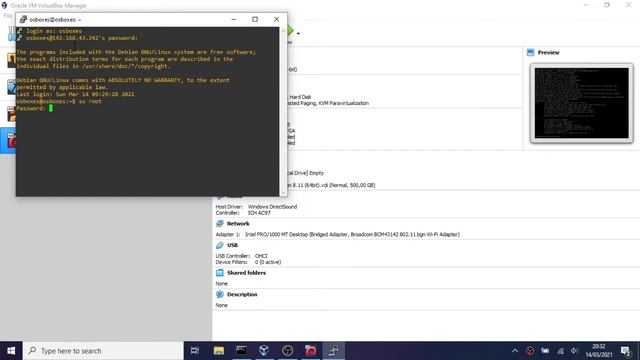Switch to the command prompt taskbar icon

coord(241,351)
